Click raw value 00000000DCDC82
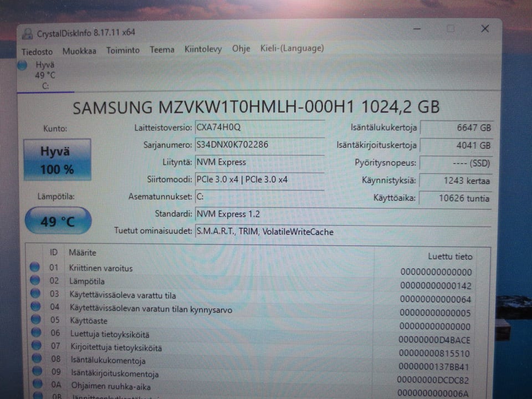The width and height of the screenshot is (532, 399). tap(433, 380)
